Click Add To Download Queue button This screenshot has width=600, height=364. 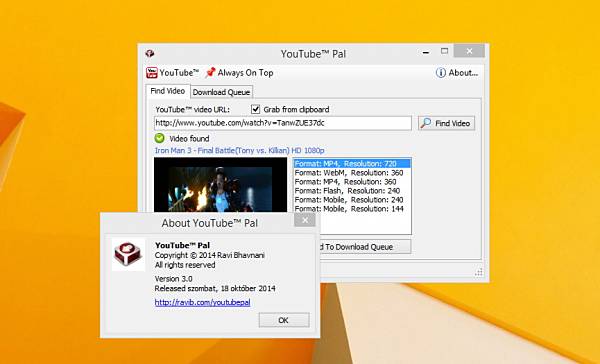(365, 247)
